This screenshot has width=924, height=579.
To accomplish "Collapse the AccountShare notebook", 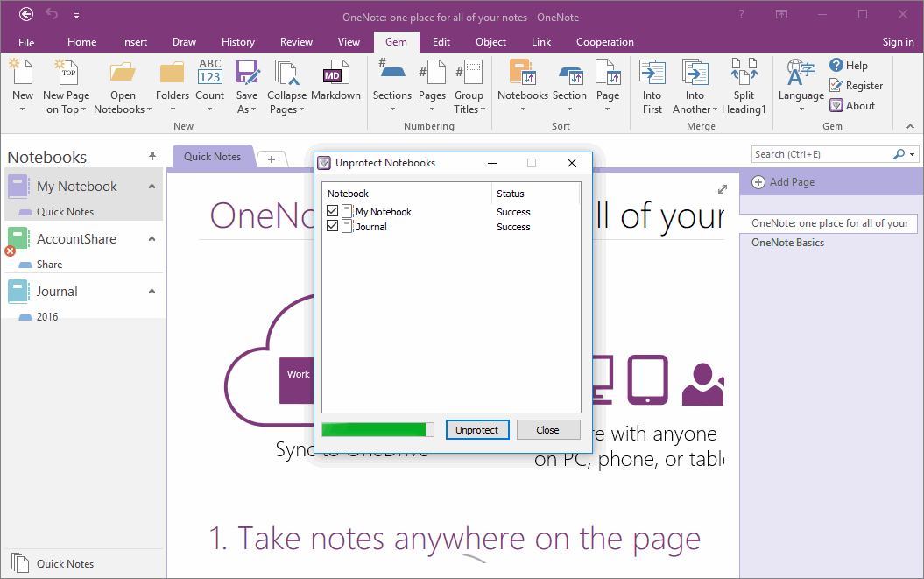I will click(152, 239).
